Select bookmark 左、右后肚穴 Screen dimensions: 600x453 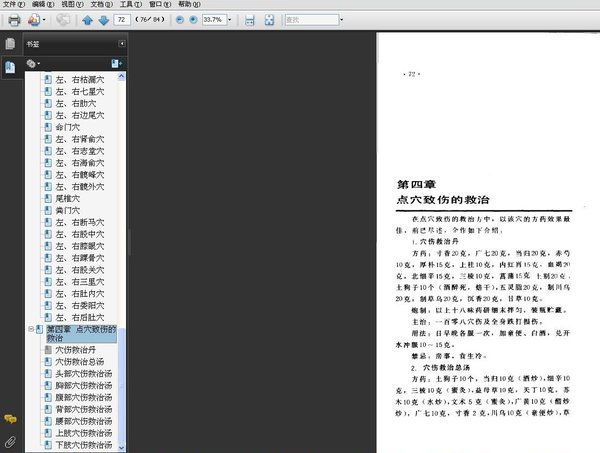(x=80, y=317)
